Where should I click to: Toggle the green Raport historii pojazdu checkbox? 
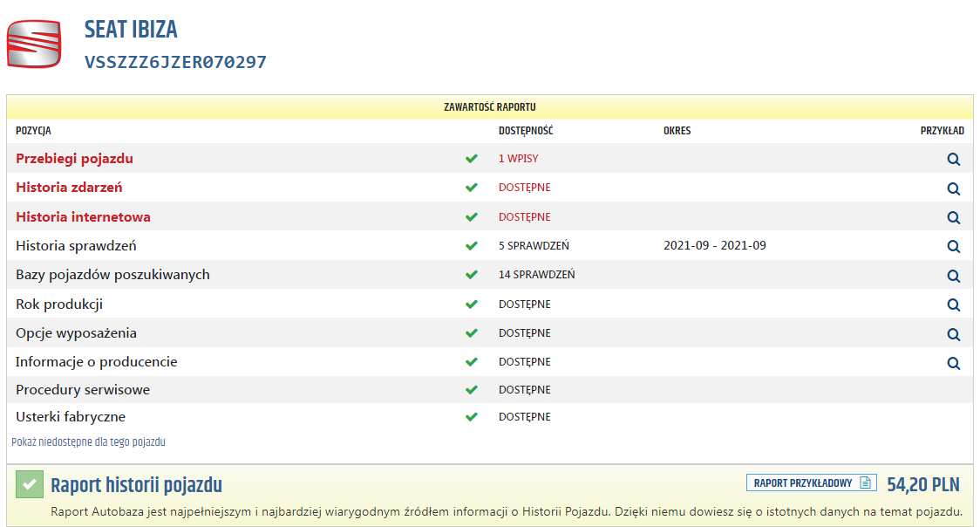(30, 484)
